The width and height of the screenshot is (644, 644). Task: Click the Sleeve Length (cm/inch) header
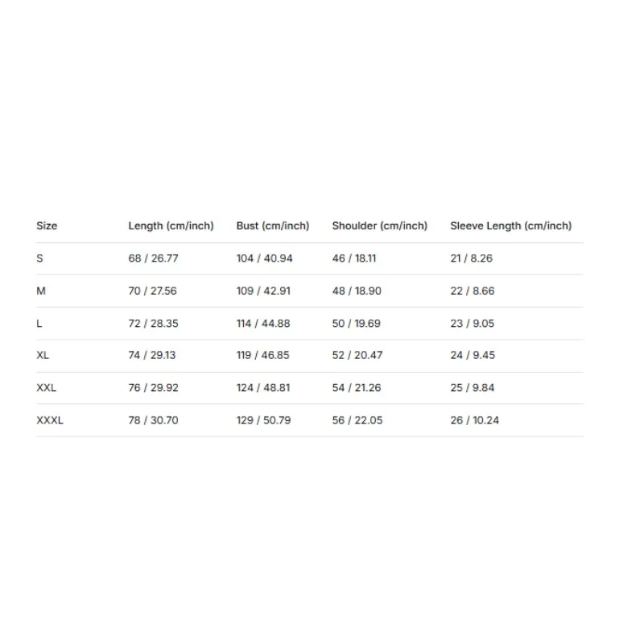510,226
